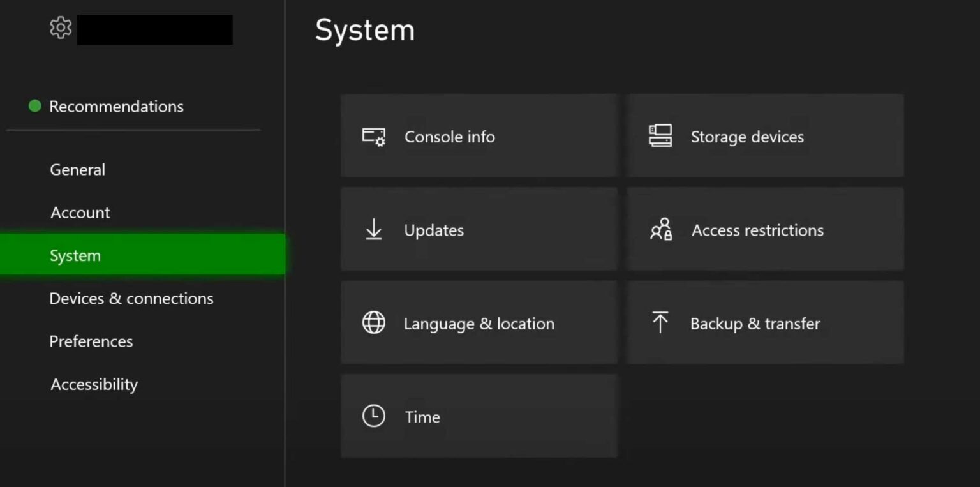Image resolution: width=980 pixels, height=487 pixels.
Task: Select the Time clock icon
Action: [x=373, y=416]
